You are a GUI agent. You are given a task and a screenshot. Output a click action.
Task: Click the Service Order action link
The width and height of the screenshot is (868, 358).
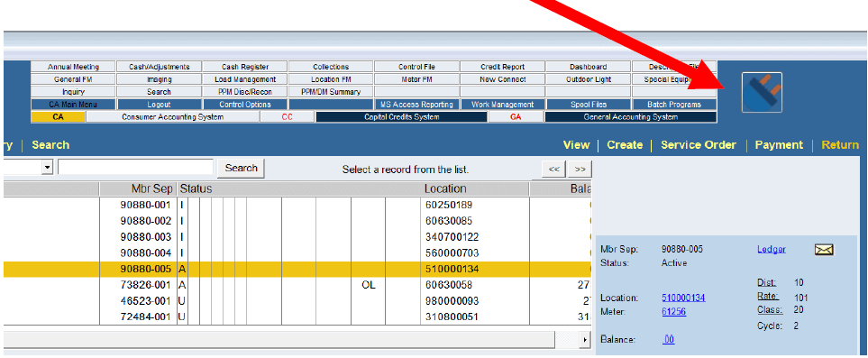click(699, 145)
